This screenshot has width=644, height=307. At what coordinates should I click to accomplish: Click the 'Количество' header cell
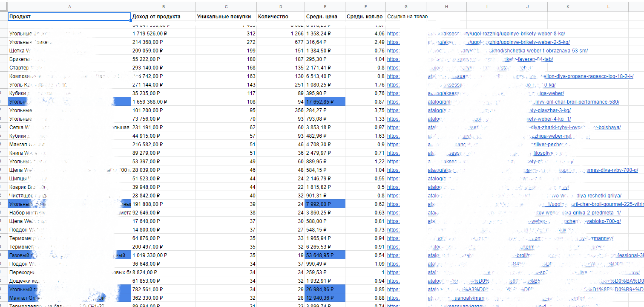point(280,17)
